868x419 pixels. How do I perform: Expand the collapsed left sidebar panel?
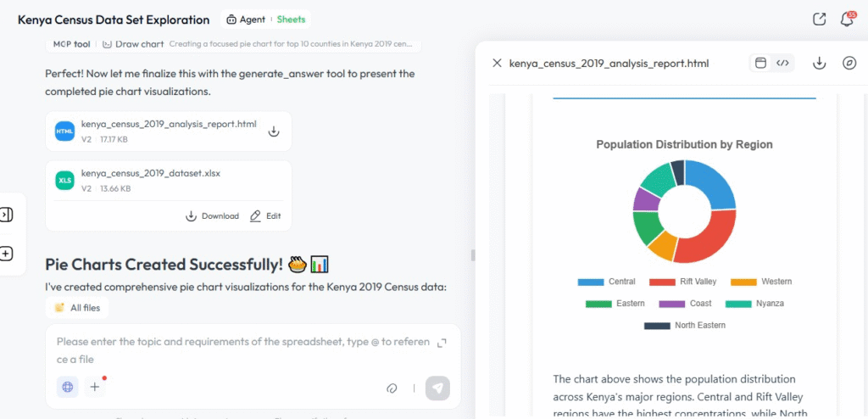coord(6,215)
